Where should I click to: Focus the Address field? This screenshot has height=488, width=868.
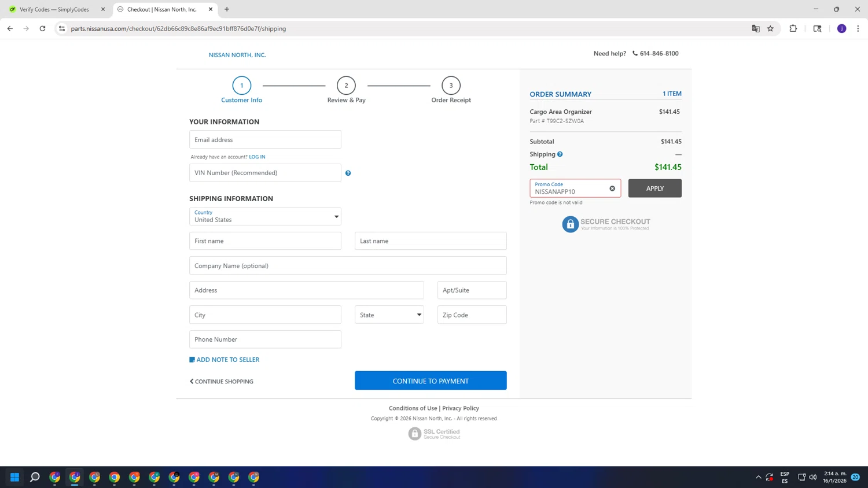coord(307,290)
